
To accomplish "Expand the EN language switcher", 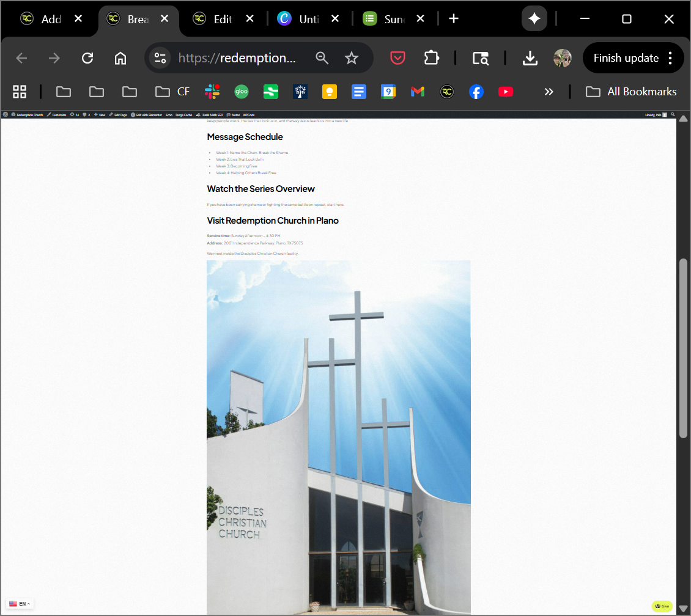I will coord(20,604).
